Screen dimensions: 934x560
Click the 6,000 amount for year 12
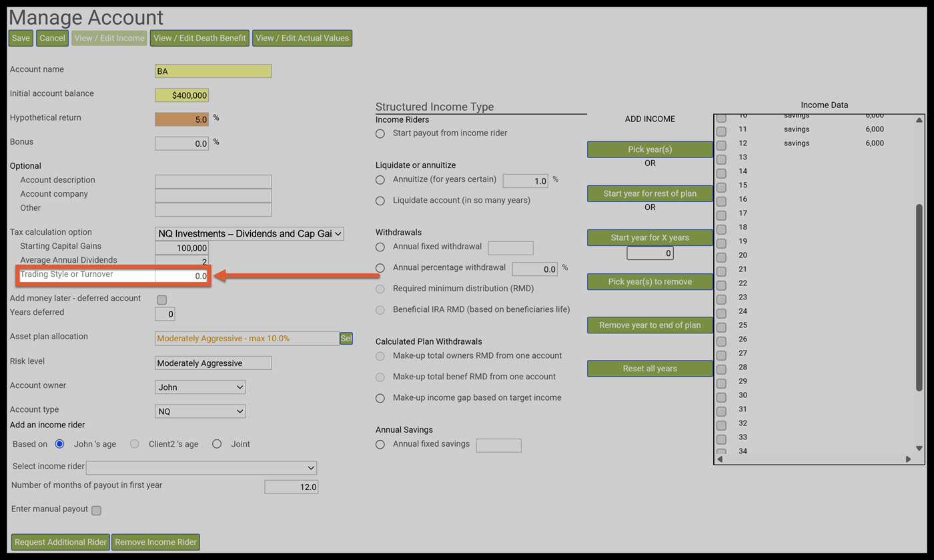point(875,143)
